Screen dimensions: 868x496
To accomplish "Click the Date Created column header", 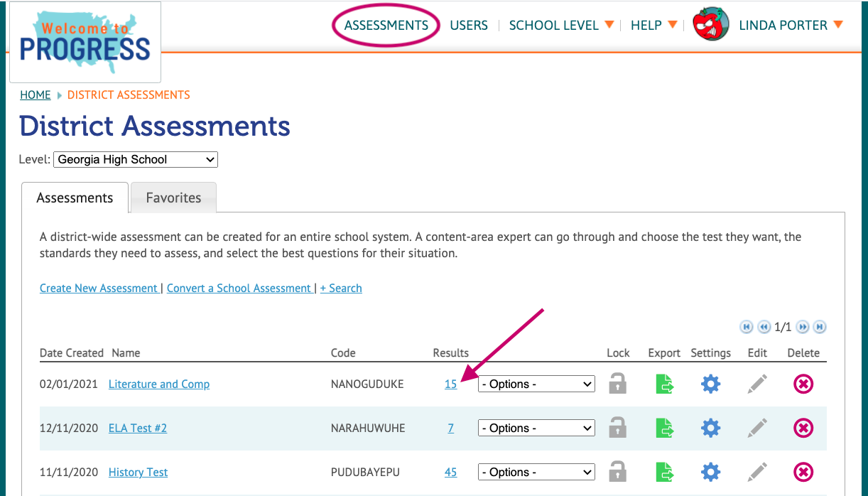I will tap(72, 352).
